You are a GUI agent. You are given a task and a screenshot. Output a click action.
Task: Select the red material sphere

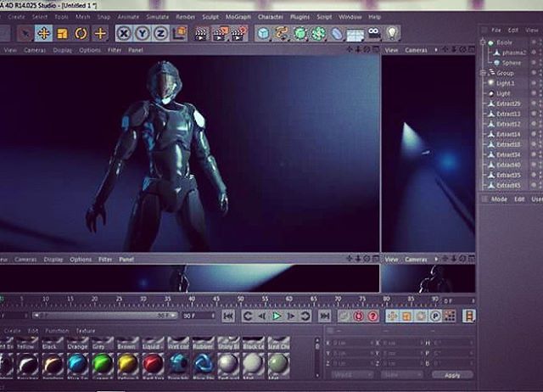153,364
